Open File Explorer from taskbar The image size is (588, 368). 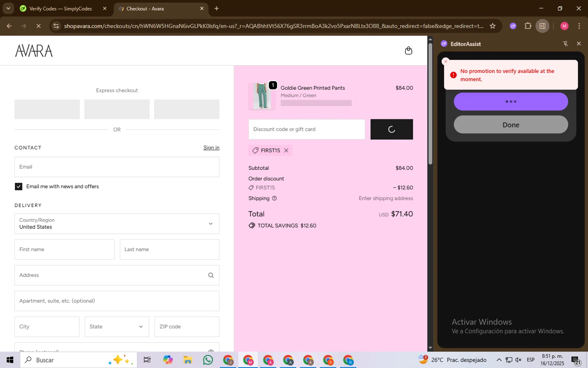point(188,360)
